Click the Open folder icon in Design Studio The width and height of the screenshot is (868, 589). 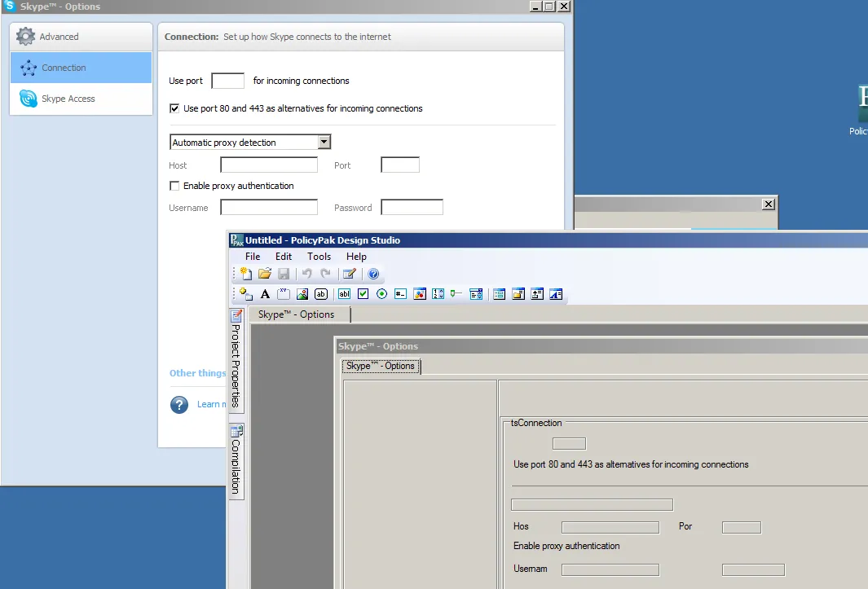(265, 274)
